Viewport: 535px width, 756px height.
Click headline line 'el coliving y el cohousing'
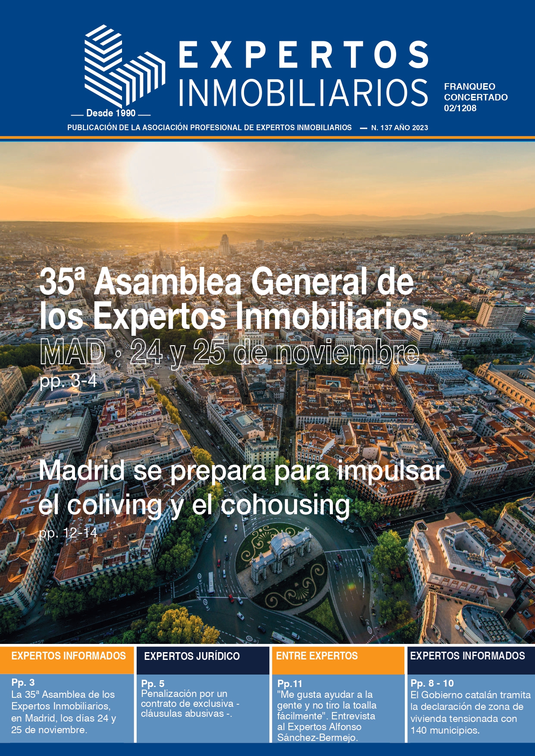(194, 505)
